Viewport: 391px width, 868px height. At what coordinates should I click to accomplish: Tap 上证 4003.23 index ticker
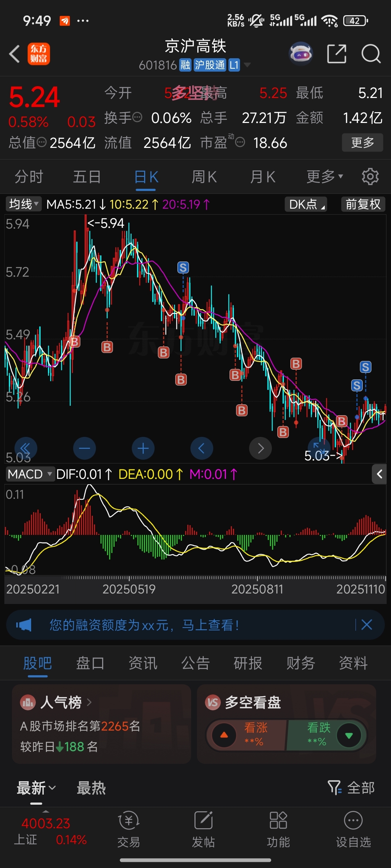tap(50, 831)
